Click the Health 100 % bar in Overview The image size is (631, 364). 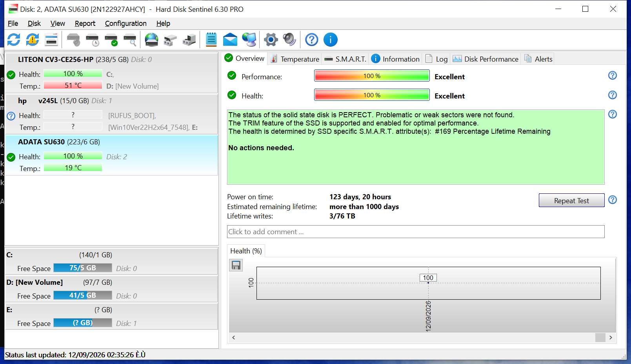(372, 95)
